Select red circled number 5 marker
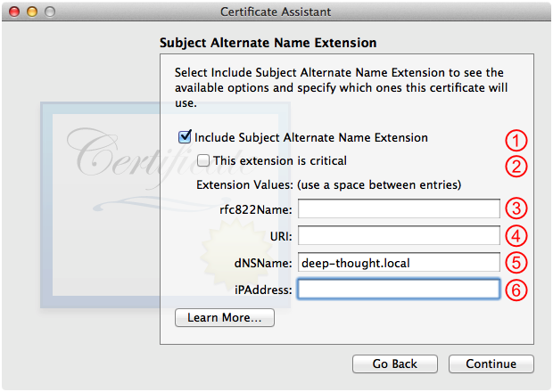 pos(516,264)
